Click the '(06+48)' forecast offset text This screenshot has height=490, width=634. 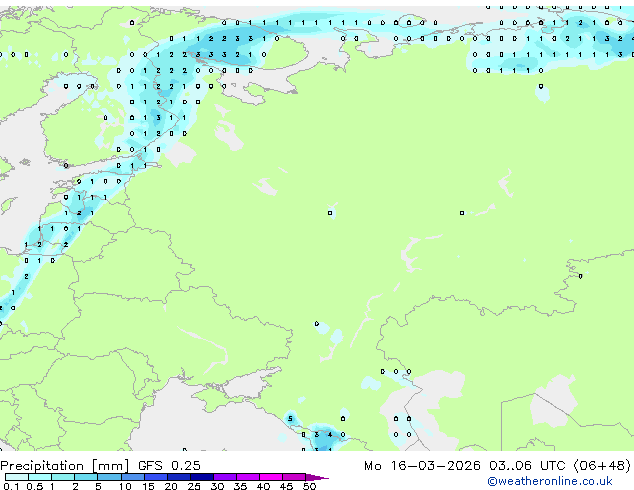pyautogui.click(x=602, y=466)
